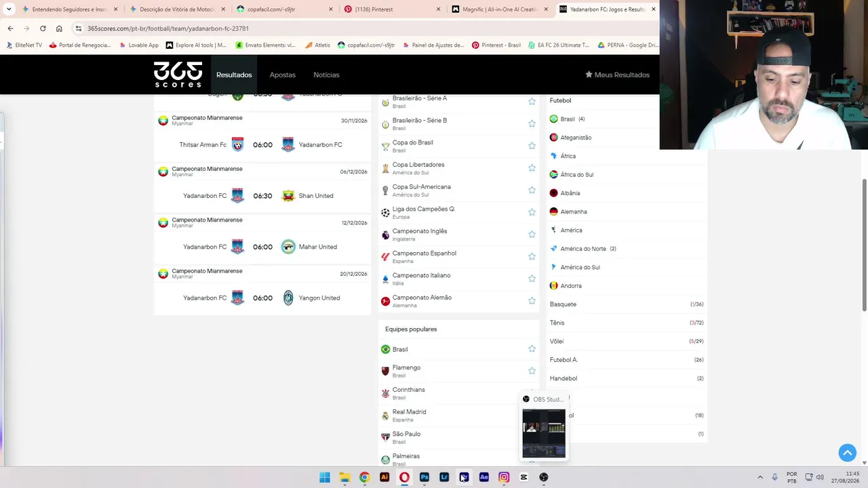Focus the address bar with the 365scores URL
The image size is (868, 488).
coord(366,28)
